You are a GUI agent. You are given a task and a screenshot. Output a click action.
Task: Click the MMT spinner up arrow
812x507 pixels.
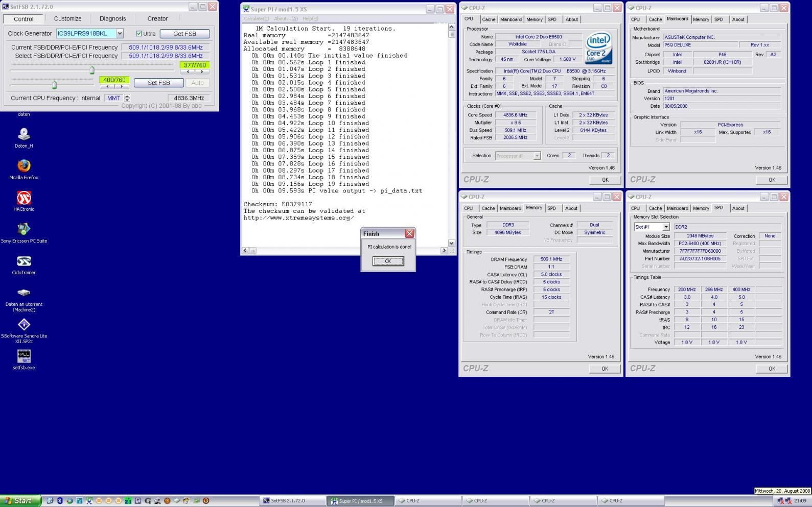point(127,96)
